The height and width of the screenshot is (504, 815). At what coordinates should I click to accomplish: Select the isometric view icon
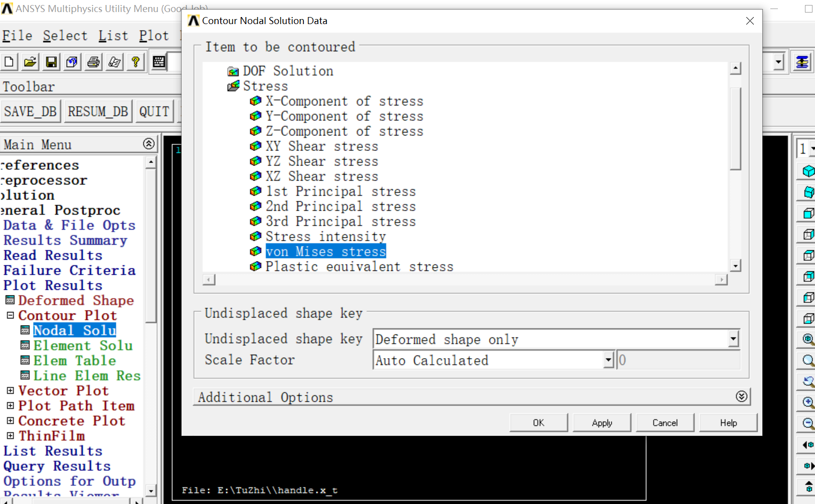(x=807, y=172)
